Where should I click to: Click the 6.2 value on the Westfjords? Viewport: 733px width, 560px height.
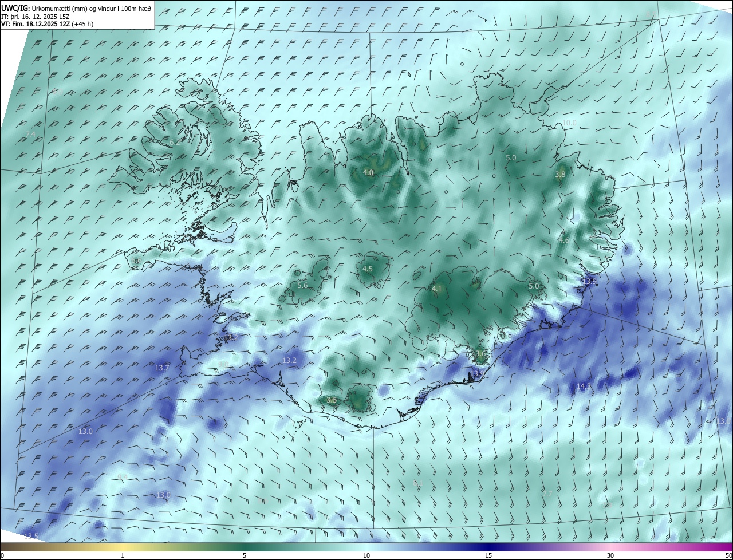pos(174,142)
